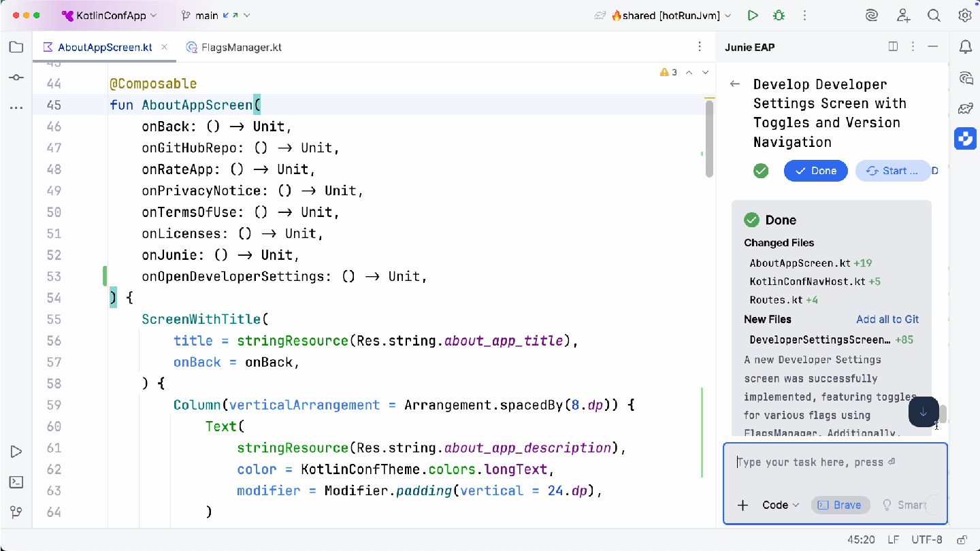Show more tool windows on left sidebar
980x551 pixels.
pos(16,107)
